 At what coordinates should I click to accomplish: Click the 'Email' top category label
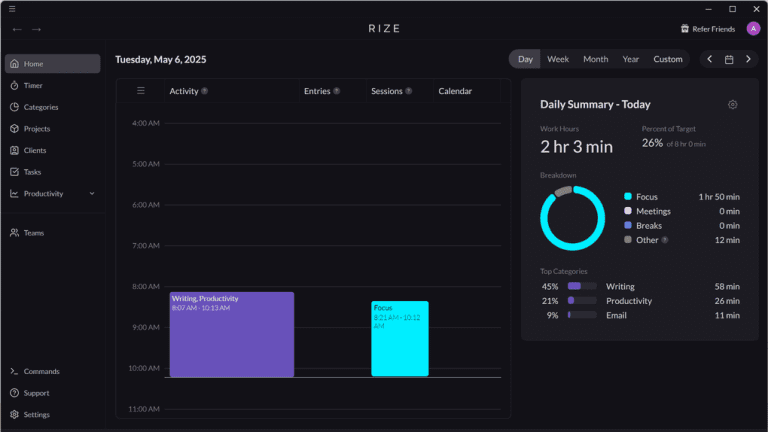(616, 315)
